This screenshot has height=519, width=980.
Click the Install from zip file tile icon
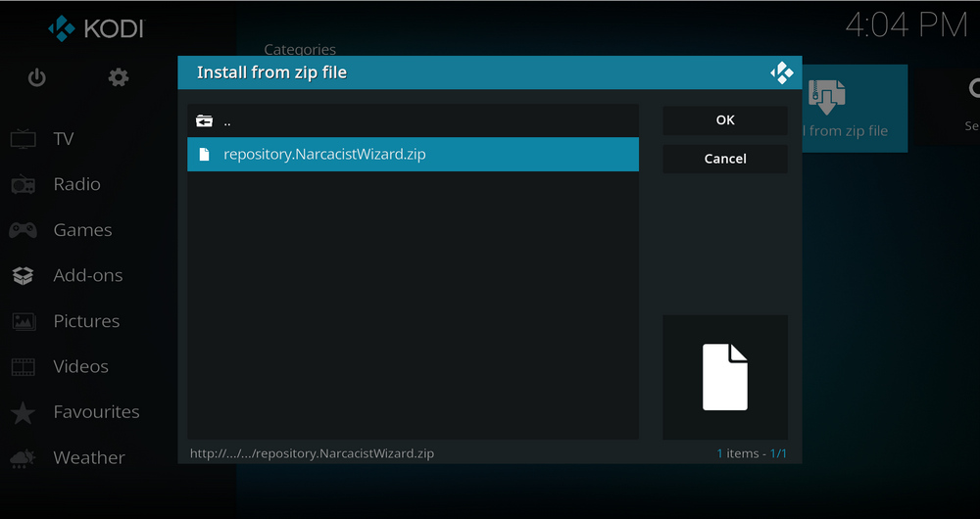point(826,98)
